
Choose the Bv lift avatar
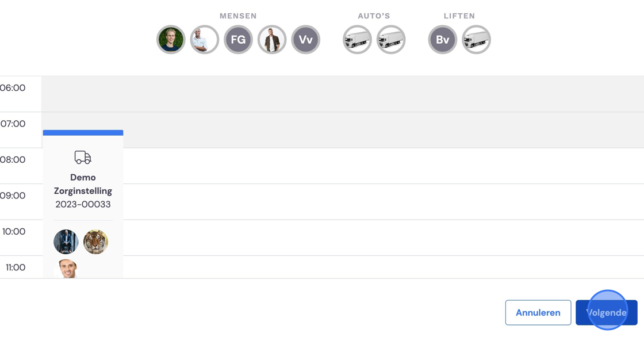pos(442,40)
